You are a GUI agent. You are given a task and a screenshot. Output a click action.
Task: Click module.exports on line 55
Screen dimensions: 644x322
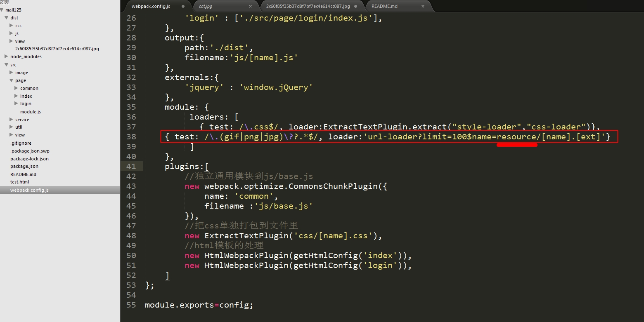(180, 305)
